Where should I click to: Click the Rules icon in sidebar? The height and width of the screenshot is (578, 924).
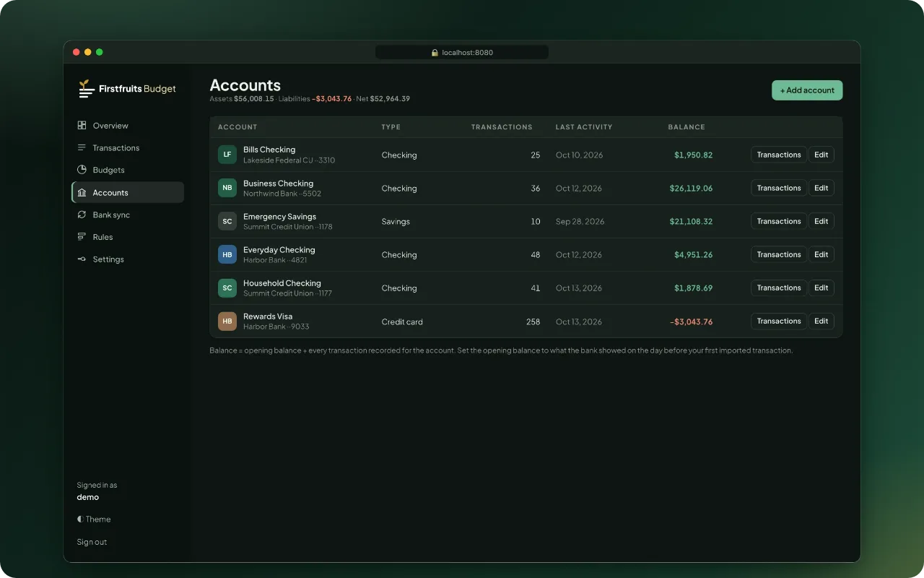(82, 237)
